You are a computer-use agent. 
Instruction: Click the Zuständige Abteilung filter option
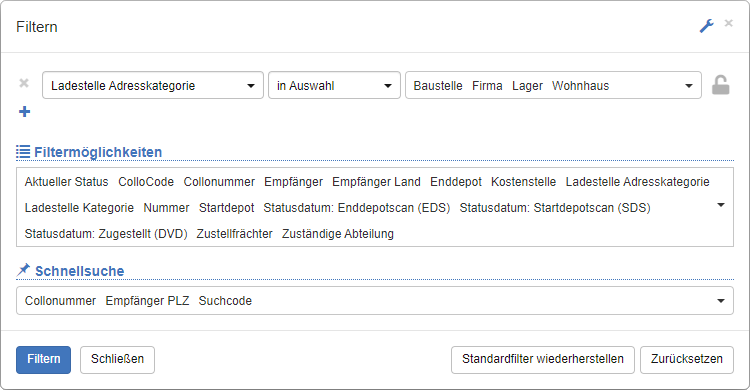338,234
